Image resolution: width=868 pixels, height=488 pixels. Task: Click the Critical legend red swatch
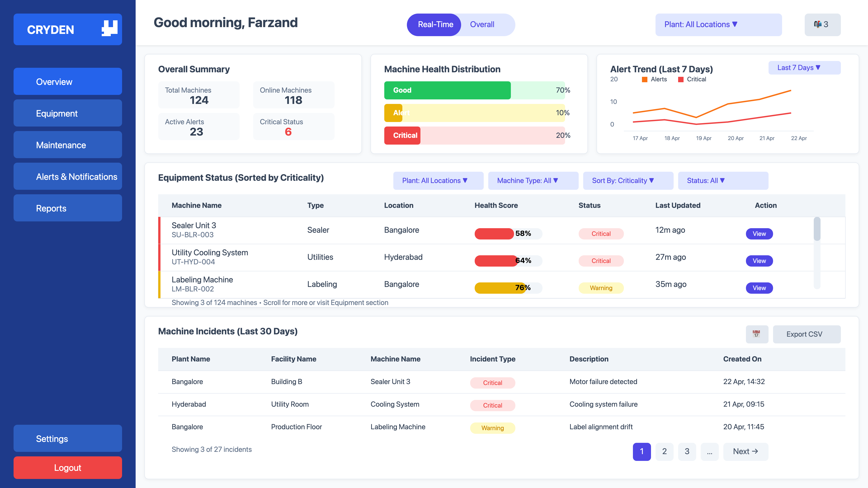(681, 80)
